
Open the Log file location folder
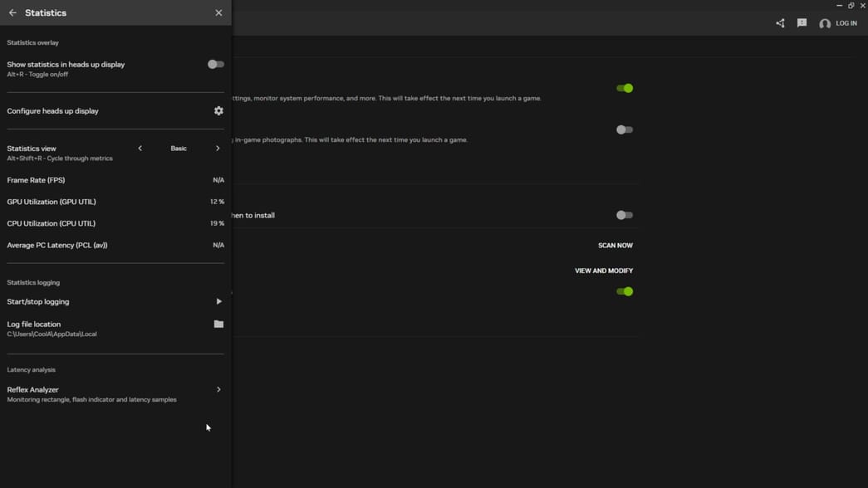pos(218,324)
